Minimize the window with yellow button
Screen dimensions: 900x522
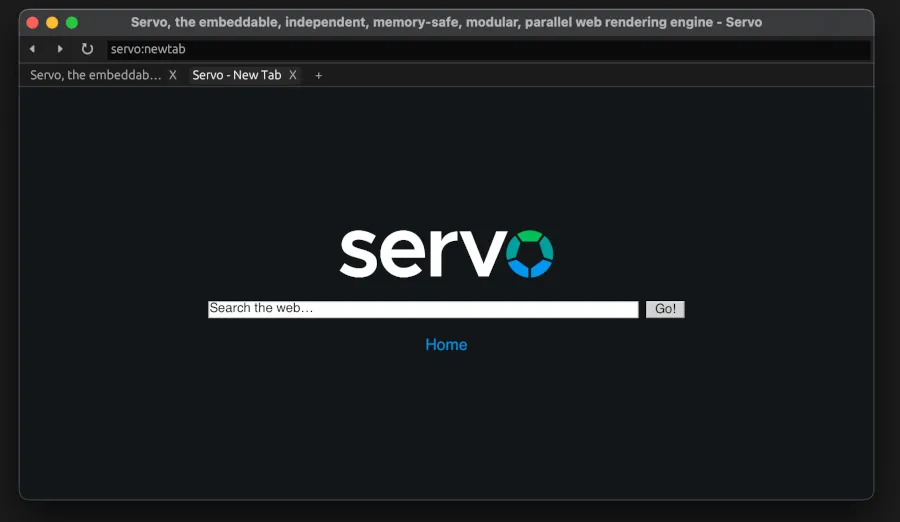click(x=52, y=22)
